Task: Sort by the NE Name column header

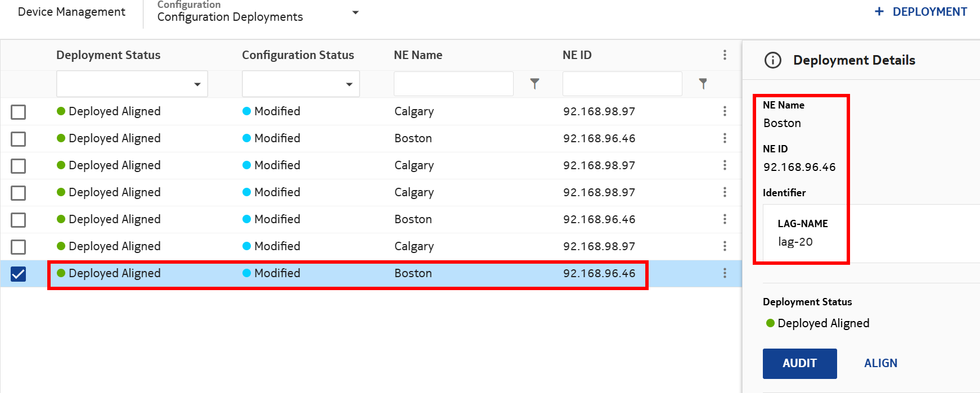Action: tap(418, 55)
